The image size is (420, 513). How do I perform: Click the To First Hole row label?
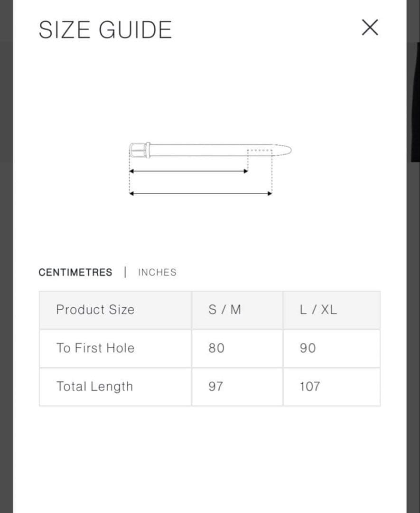95,348
